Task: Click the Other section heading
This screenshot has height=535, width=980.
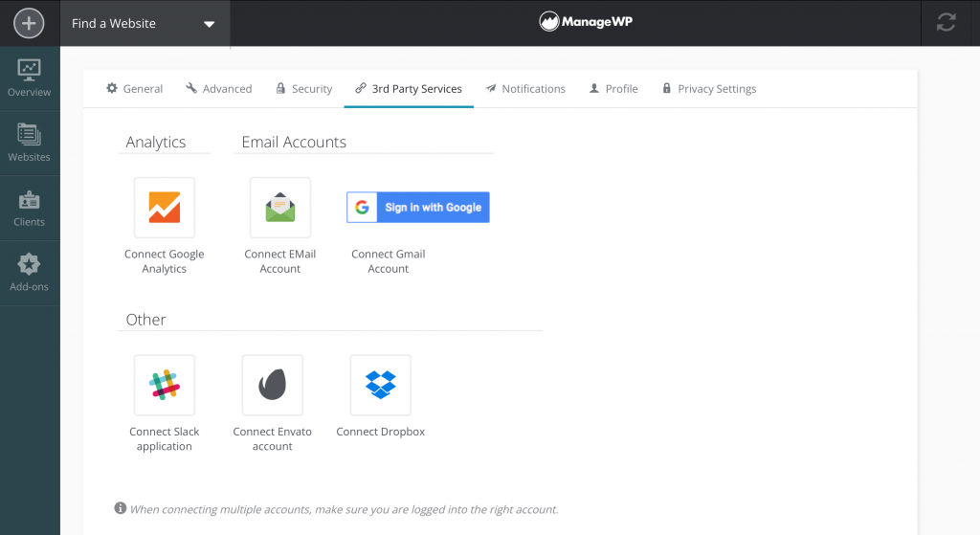Action: [145, 320]
